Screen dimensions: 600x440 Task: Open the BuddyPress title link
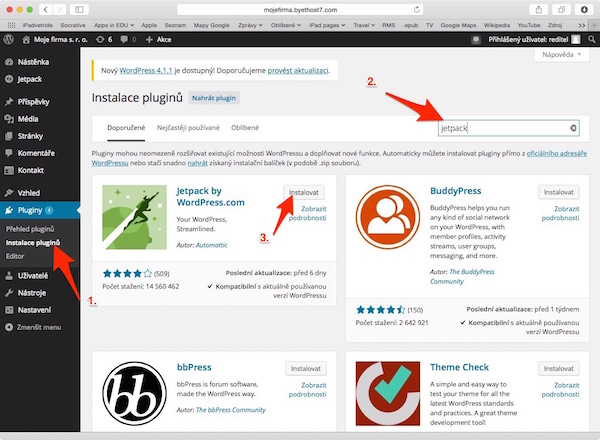pyautogui.click(x=456, y=191)
